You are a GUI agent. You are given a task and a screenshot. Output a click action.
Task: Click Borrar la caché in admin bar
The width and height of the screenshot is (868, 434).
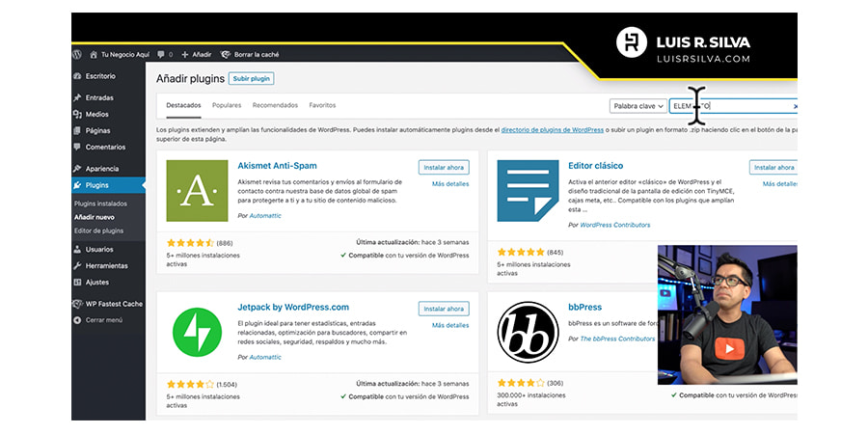click(x=250, y=54)
